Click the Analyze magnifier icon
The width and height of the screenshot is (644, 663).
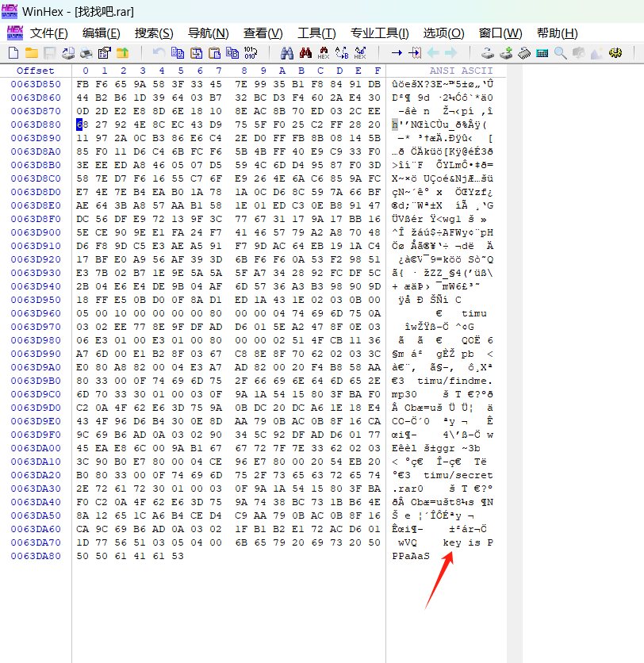(x=561, y=53)
